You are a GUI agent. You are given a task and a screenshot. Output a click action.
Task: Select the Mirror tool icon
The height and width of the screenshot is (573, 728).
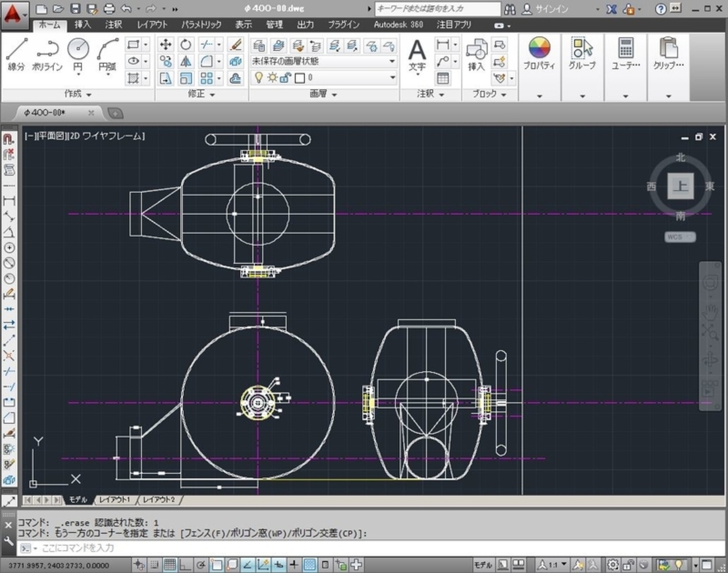point(186,62)
